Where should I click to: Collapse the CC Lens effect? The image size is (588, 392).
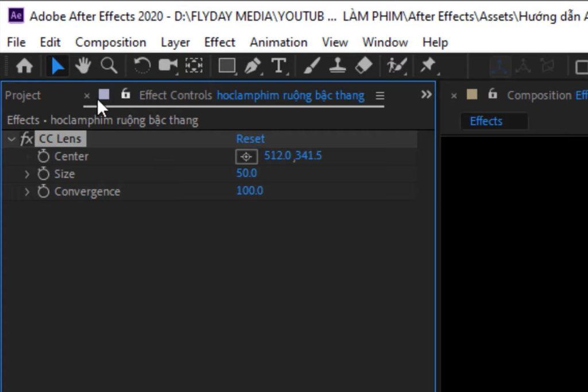point(10,138)
